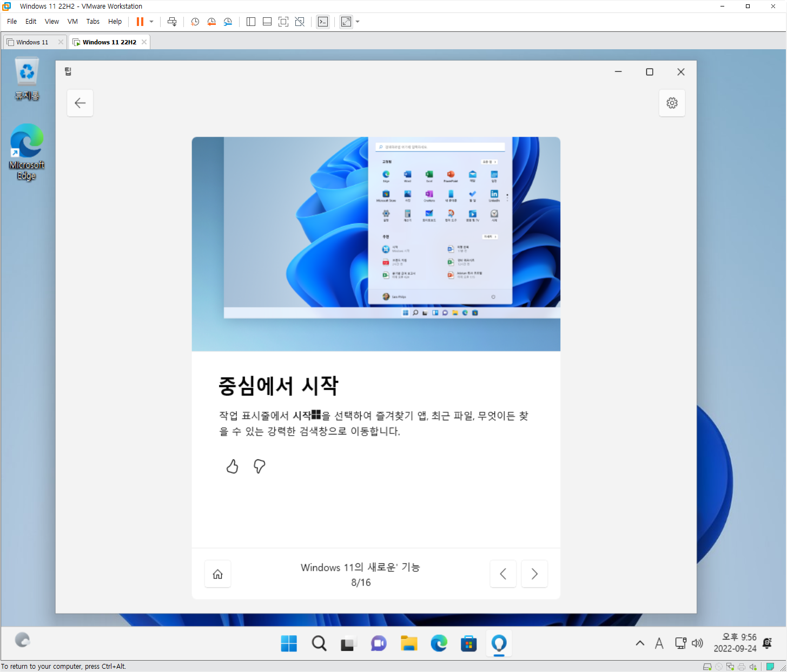Screen dimensions: 787x672
Task: Open the snapshot manager
Action: point(228,22)
